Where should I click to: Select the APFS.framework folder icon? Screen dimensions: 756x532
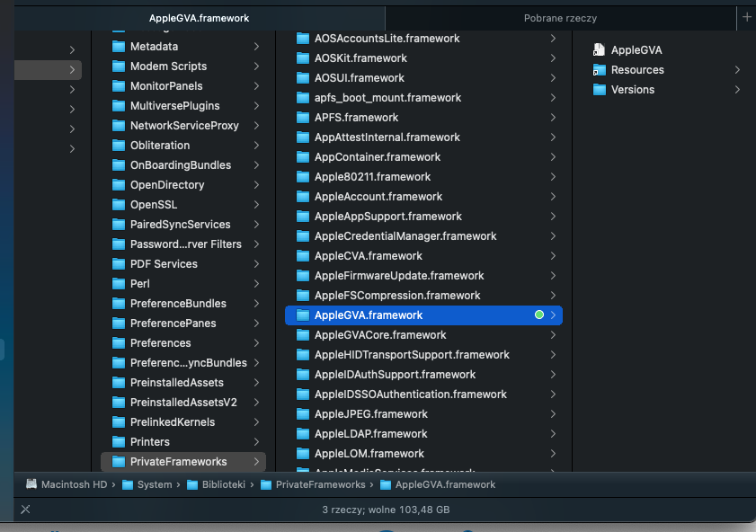coord(303,118)
